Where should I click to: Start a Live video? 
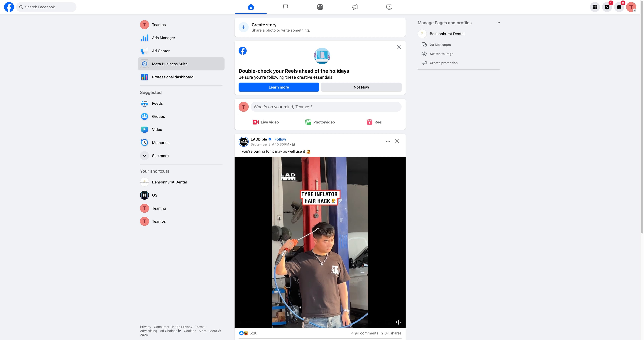(265, 122)
